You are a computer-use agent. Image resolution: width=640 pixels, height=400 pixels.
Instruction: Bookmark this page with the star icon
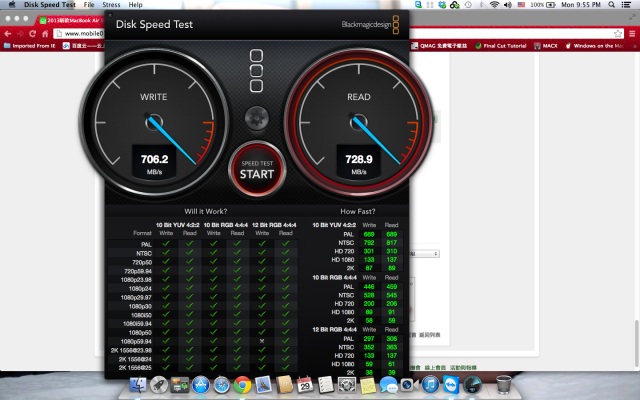click(x=618, y=33)
